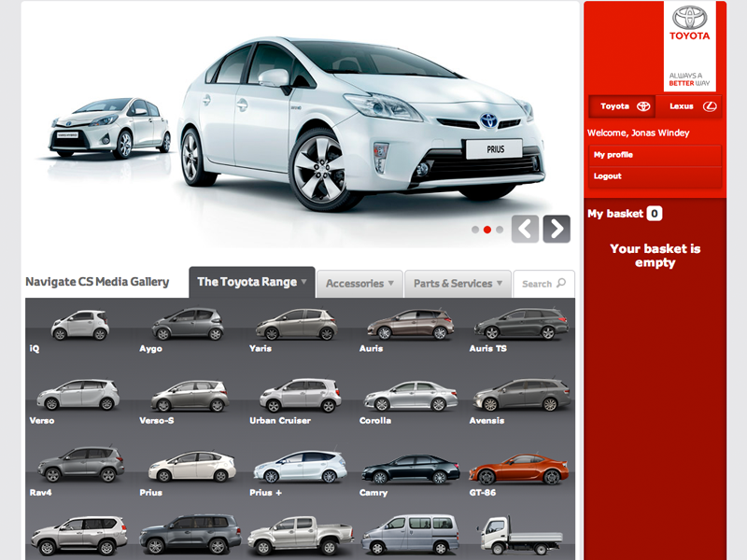Image resolution: width=747 pixels, height=560 pixels.
Task: Click the Search field
Action: (x=543, y=284)
